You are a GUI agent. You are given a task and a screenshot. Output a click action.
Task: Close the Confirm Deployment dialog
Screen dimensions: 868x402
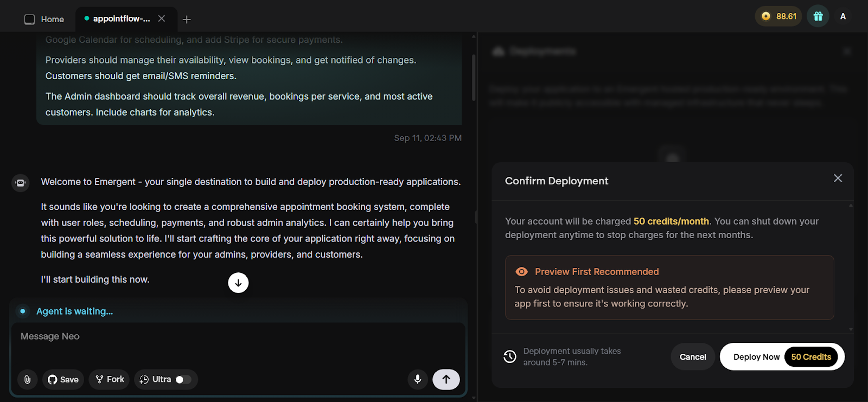tap(838, 178)
